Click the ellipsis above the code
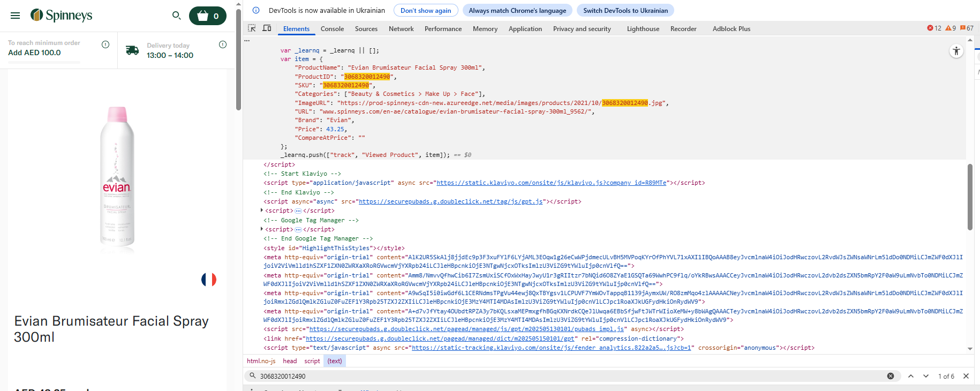This screenshot has width=980, height=391. tap(247, 41)
